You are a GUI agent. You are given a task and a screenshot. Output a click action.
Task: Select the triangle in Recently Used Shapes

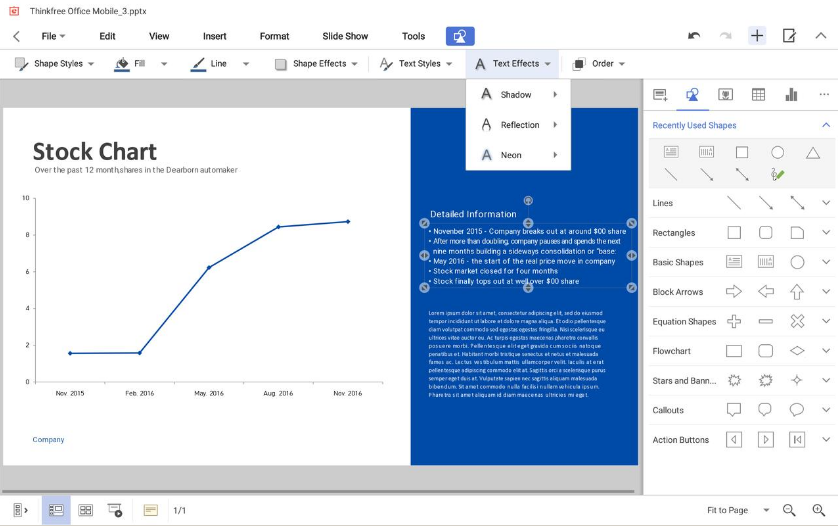(812, 152)
